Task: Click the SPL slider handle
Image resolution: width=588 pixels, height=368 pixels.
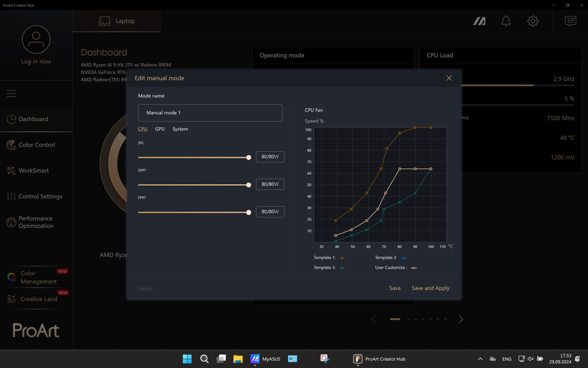Action: [249, 158]
